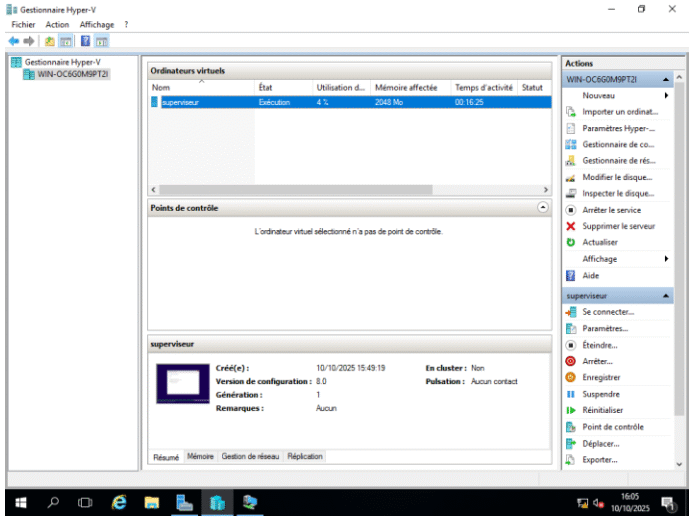
Task: Click the red X Supprimer le serveur icon
Action: tap(571, 226)
